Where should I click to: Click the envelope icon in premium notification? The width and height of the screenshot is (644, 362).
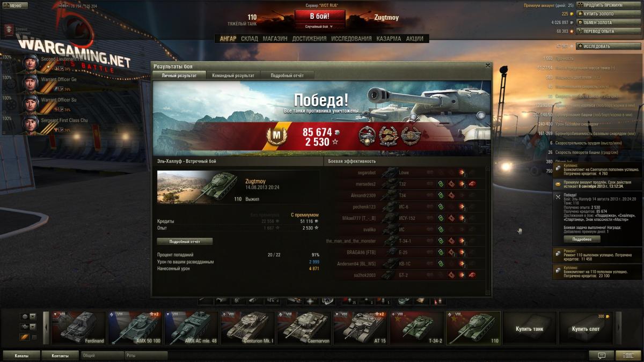coord(558,184)
